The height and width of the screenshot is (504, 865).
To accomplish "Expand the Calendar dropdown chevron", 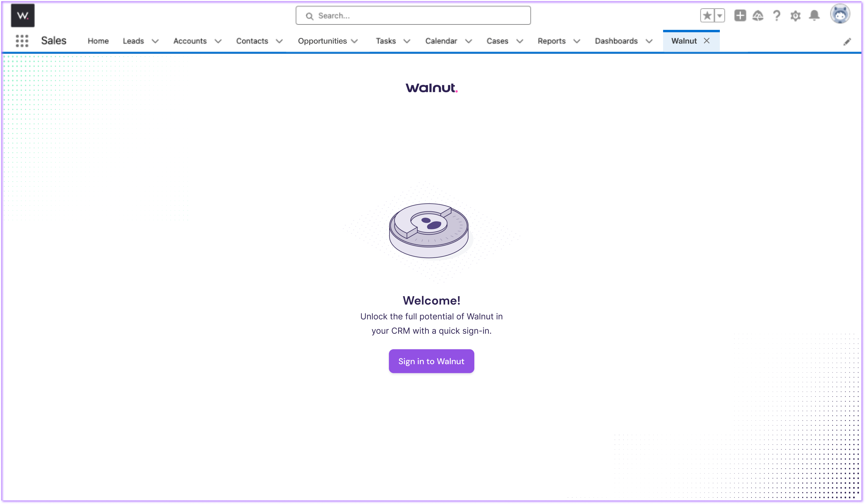I will coord(468,41).
